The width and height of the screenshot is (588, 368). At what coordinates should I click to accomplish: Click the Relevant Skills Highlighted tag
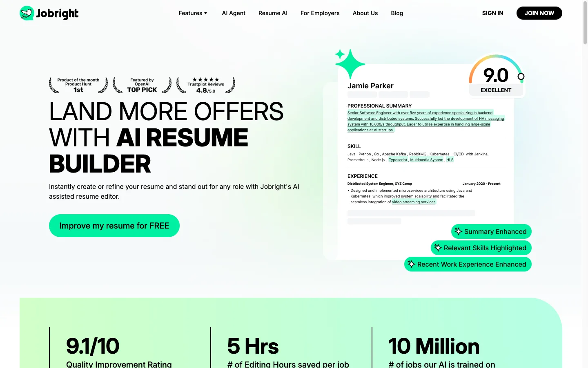tap(481, 248)
